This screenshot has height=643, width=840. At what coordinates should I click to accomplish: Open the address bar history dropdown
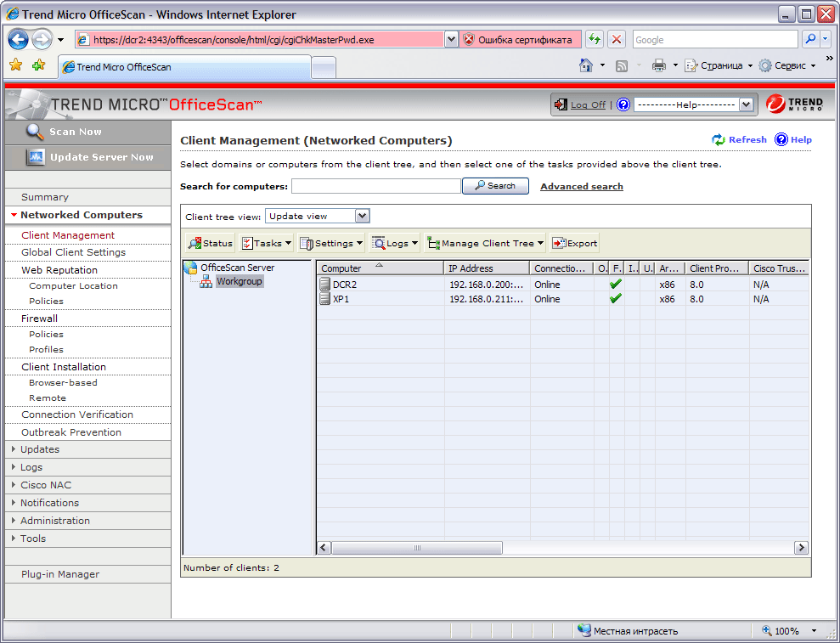pyautogui.click(x=451, y=39)
